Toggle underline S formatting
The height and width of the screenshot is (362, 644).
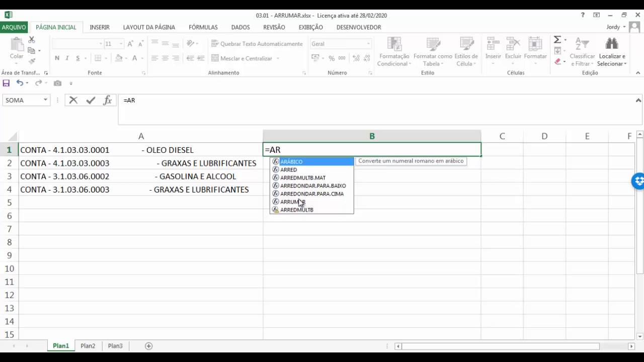78,58
